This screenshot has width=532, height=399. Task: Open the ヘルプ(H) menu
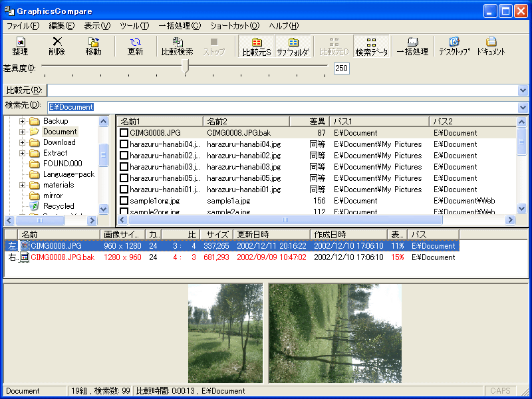click(284, 26)
